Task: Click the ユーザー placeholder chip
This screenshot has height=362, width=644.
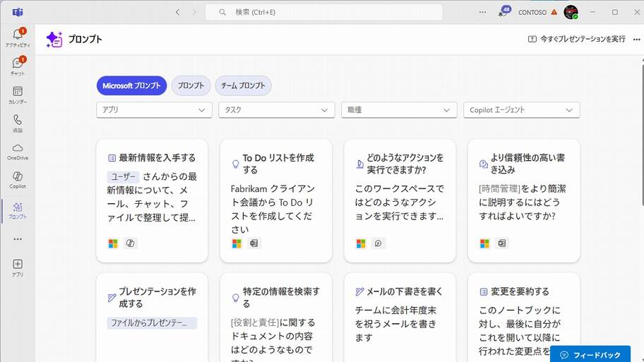Action: pos(123,177)
